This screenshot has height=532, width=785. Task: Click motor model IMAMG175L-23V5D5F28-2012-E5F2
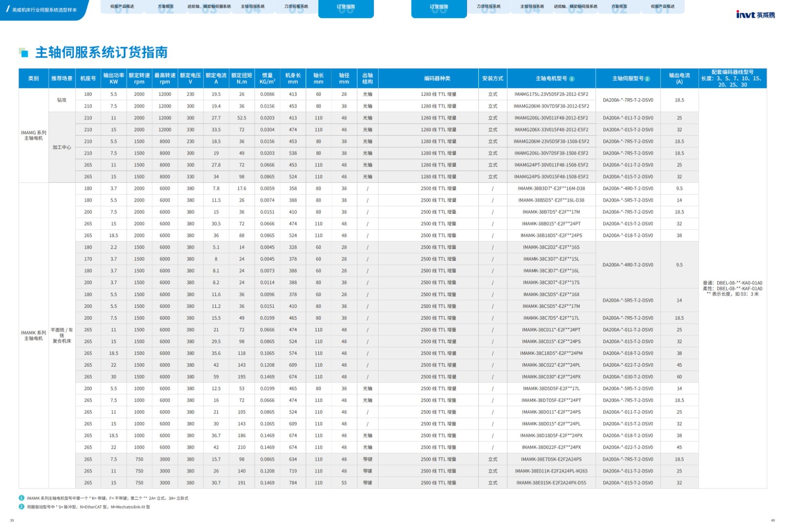[551, 94]
